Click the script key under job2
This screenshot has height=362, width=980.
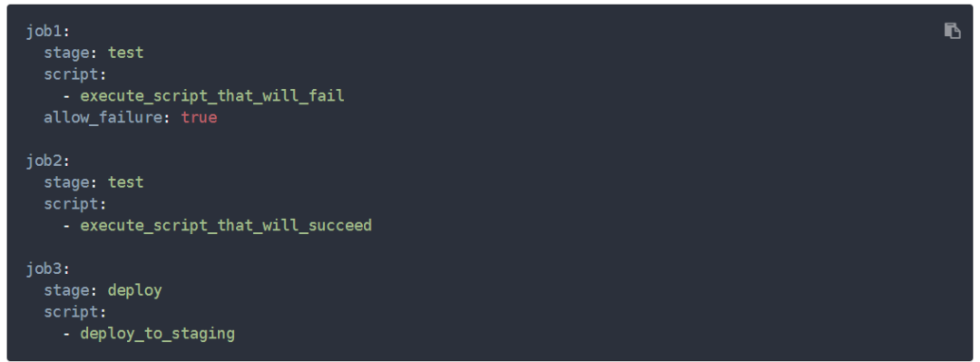(x=72, y=204)
